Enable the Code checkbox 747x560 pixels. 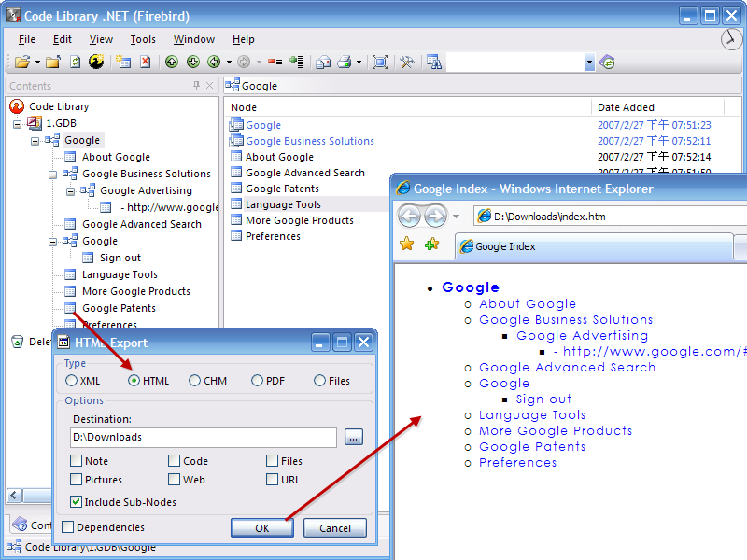pyautogui.click(x=174, y=460)
